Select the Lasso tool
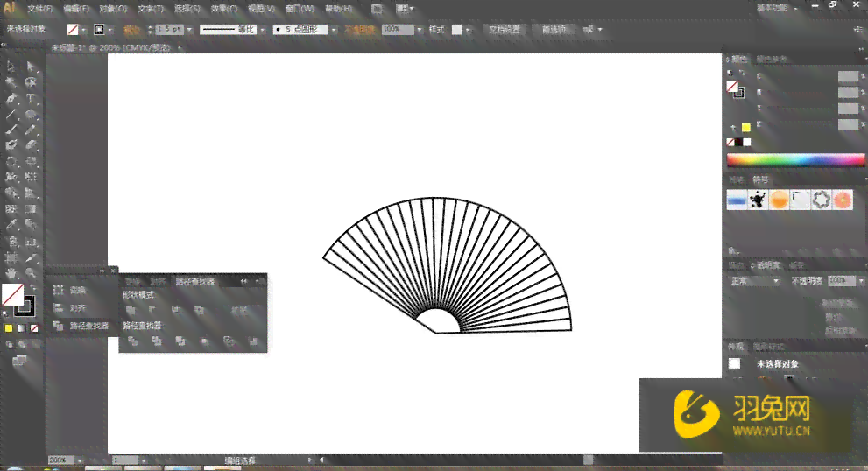Screen dimensions: 868x471 pyautogui.click(x=31, y=83)
